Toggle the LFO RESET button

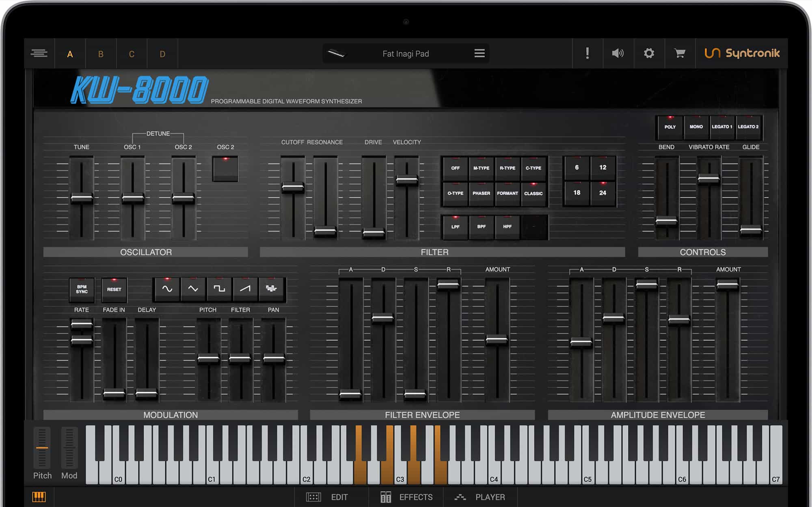pyautogui.click(x=114, y=289)
